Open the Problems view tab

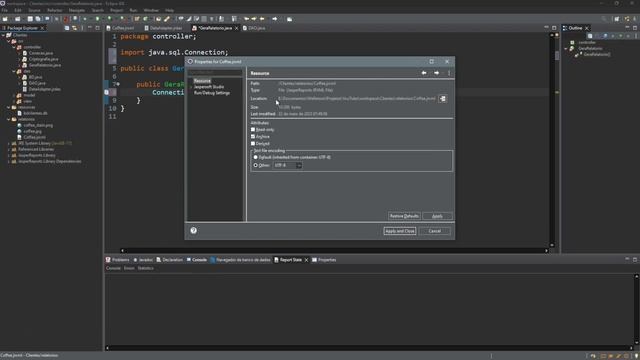[118, 260]
